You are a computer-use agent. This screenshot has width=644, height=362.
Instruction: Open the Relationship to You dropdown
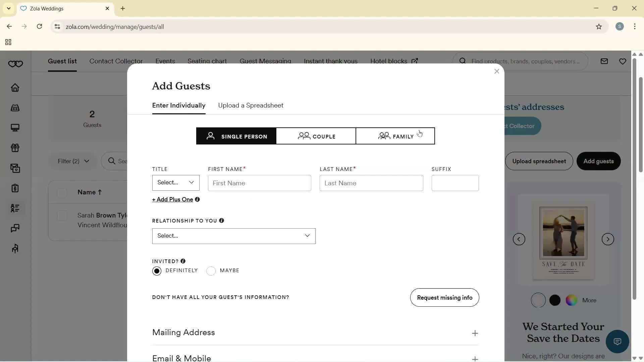(x=233, y=236)
